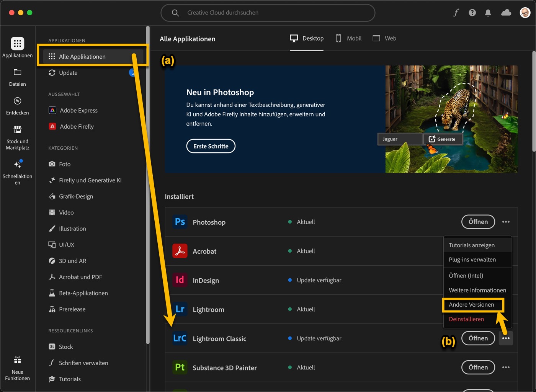Open the Applikationen section in left rail
536x392 pixels.
click(17, 47)
